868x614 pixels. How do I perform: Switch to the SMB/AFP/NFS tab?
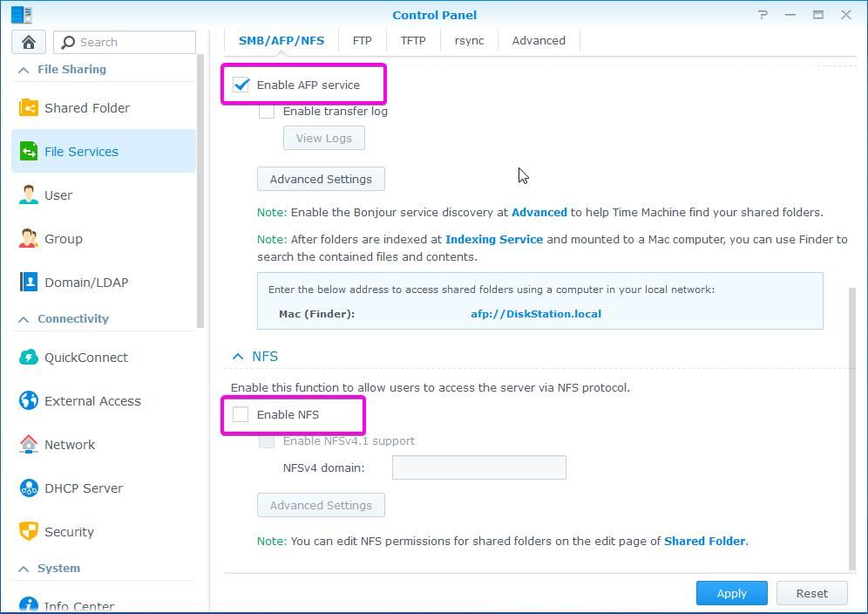281,40
